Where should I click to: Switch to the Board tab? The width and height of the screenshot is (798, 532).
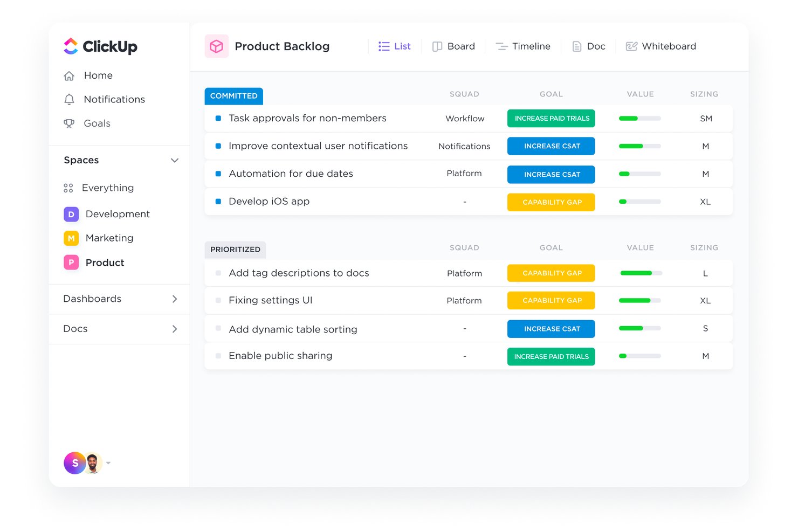point(454,46)
